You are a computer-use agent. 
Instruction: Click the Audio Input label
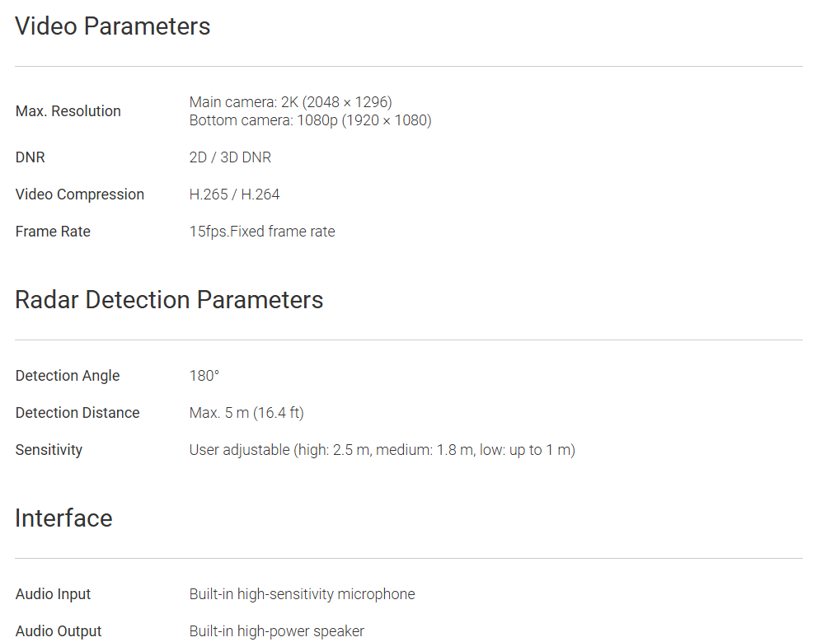coord(54,594)
